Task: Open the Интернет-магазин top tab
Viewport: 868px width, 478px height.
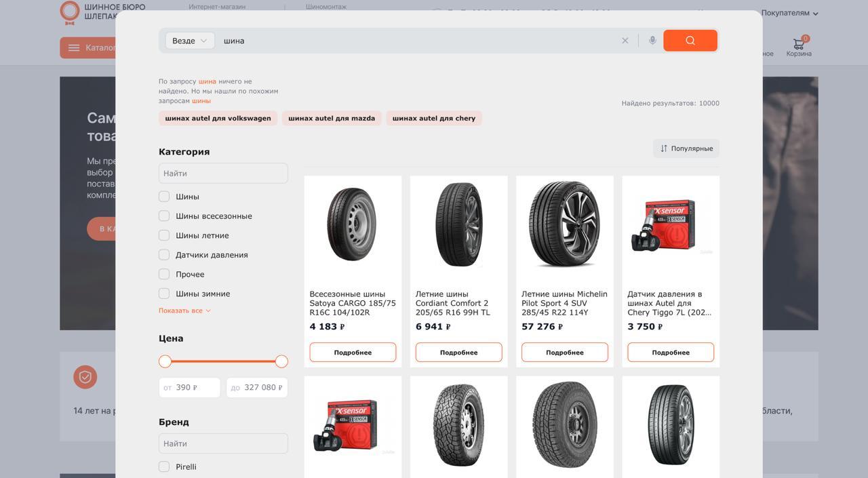Action: 217,7
